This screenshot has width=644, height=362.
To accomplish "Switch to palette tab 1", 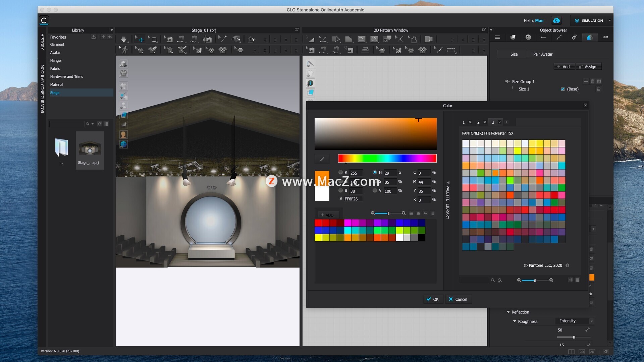I will (x=464, y=122).
